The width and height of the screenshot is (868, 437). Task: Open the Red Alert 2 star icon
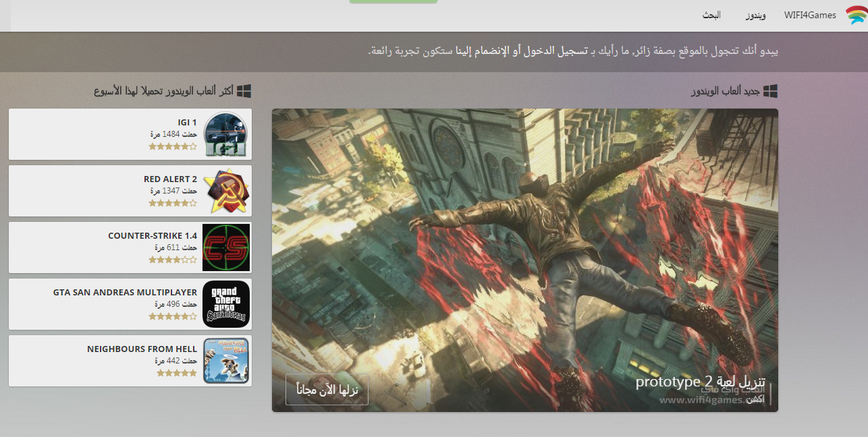(226, 191)
